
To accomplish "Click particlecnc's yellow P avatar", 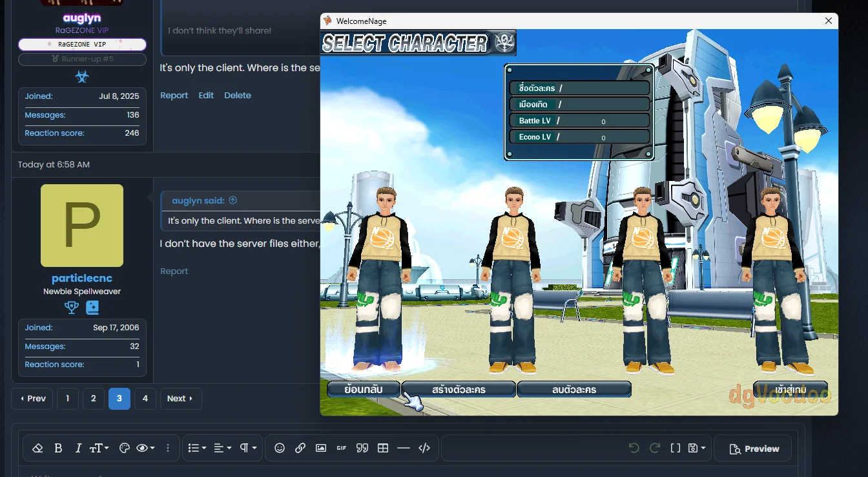I will pyautogui.click(x=82, y=226).
